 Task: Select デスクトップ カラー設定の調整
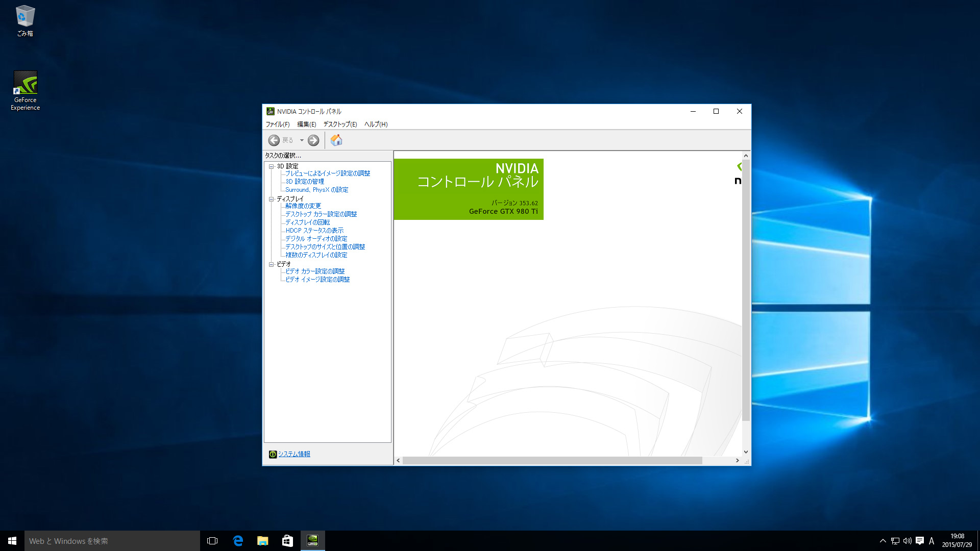click(321, 214)
